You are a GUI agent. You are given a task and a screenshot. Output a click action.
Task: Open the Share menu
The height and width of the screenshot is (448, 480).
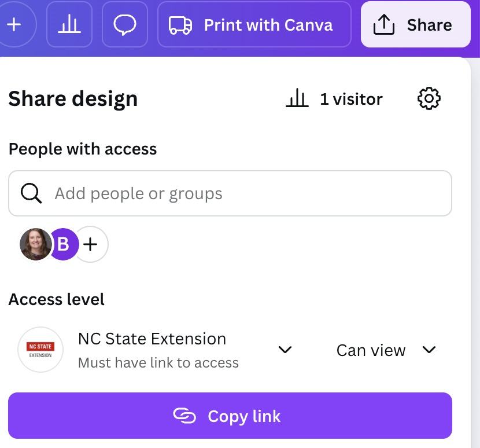(x=416, y=24)
